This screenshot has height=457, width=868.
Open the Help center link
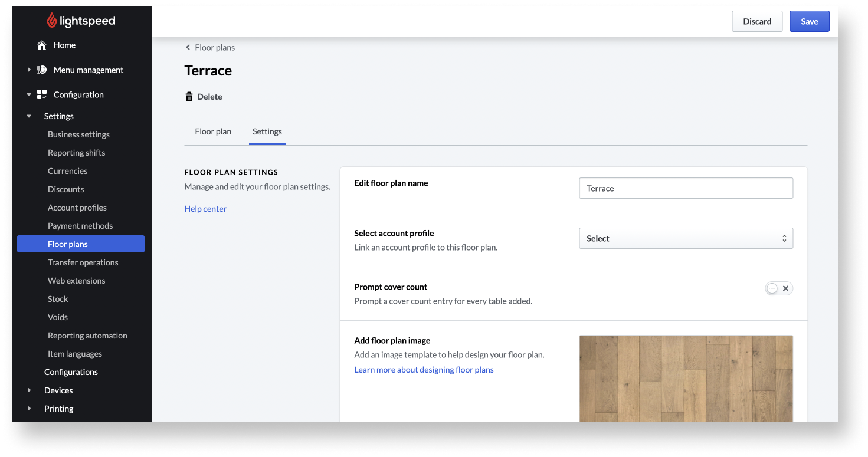(x=205, y=209)
